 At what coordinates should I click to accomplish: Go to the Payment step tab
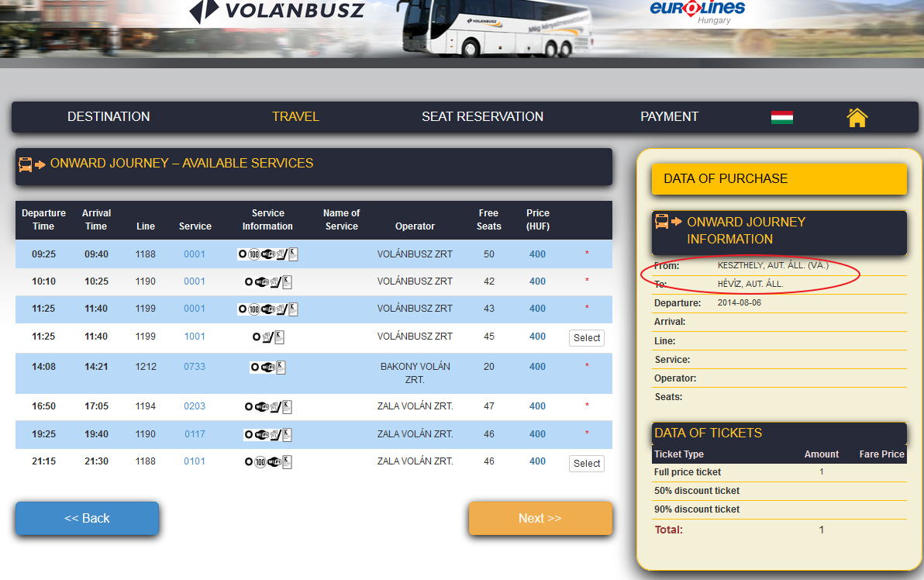[x=669, y=117]
